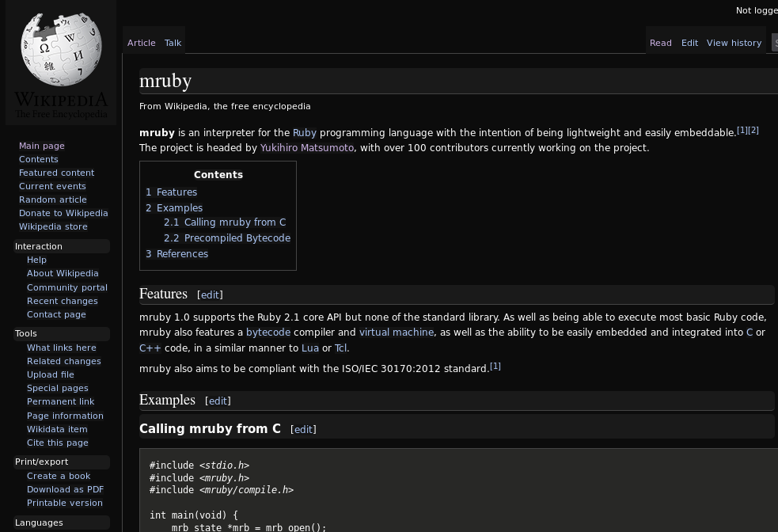Open Page information link

pos(65,416)
